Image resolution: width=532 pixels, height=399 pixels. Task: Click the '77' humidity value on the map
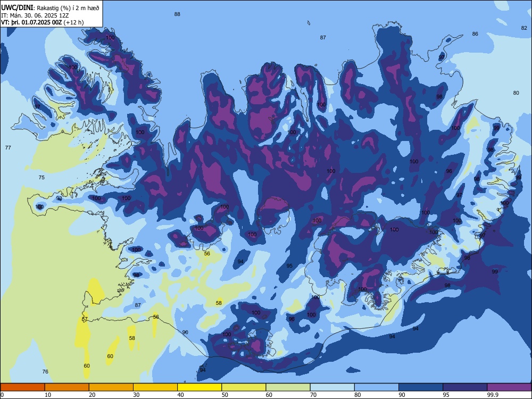point(8,147)
